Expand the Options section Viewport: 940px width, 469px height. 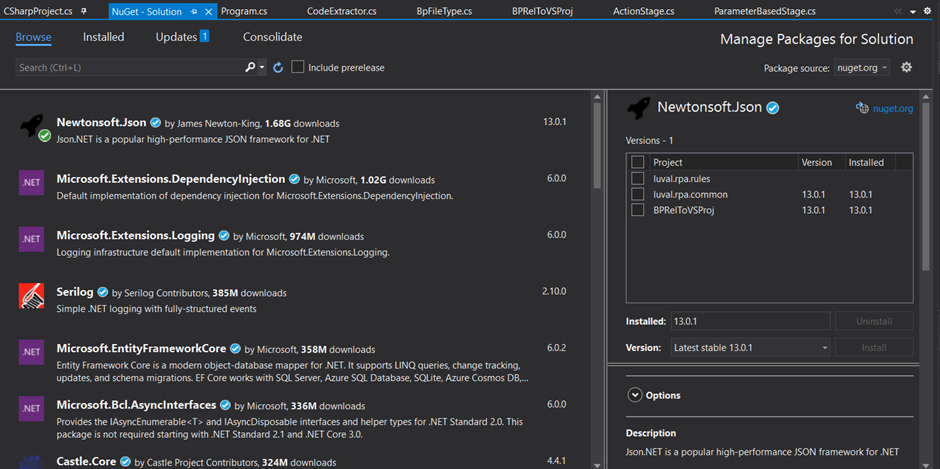[634, 395]
